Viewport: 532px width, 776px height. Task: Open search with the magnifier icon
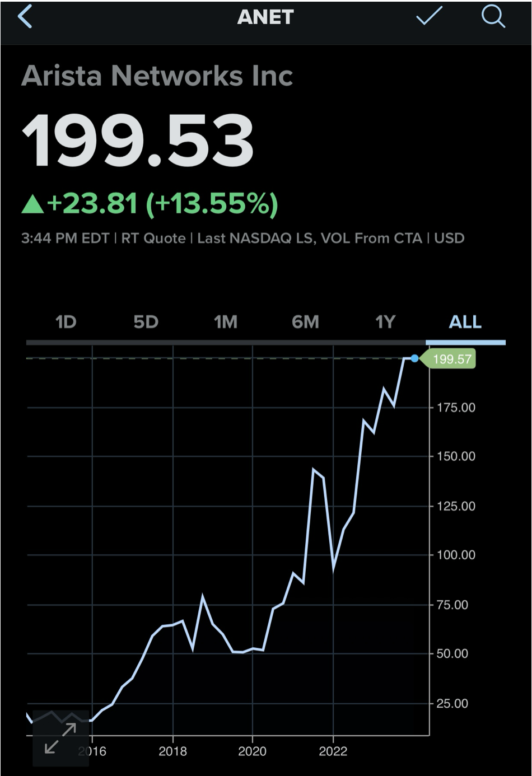[x=493, y=17]
